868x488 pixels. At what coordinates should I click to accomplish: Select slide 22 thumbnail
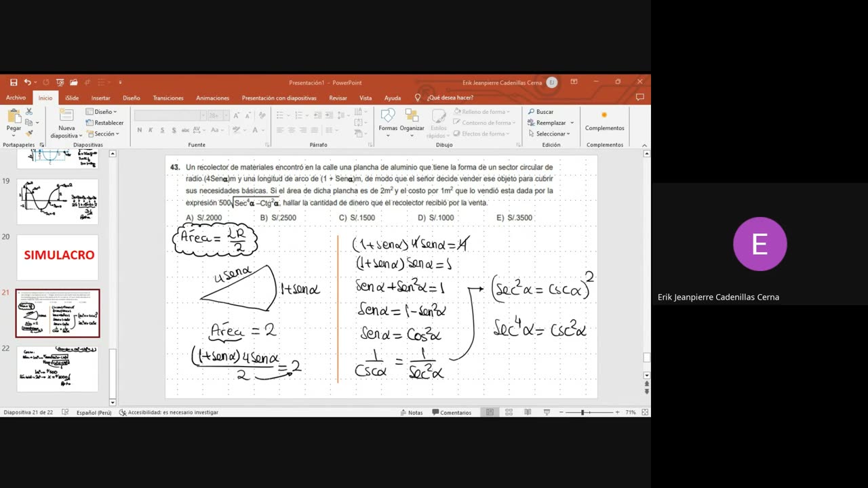click(x=58, y=369)
